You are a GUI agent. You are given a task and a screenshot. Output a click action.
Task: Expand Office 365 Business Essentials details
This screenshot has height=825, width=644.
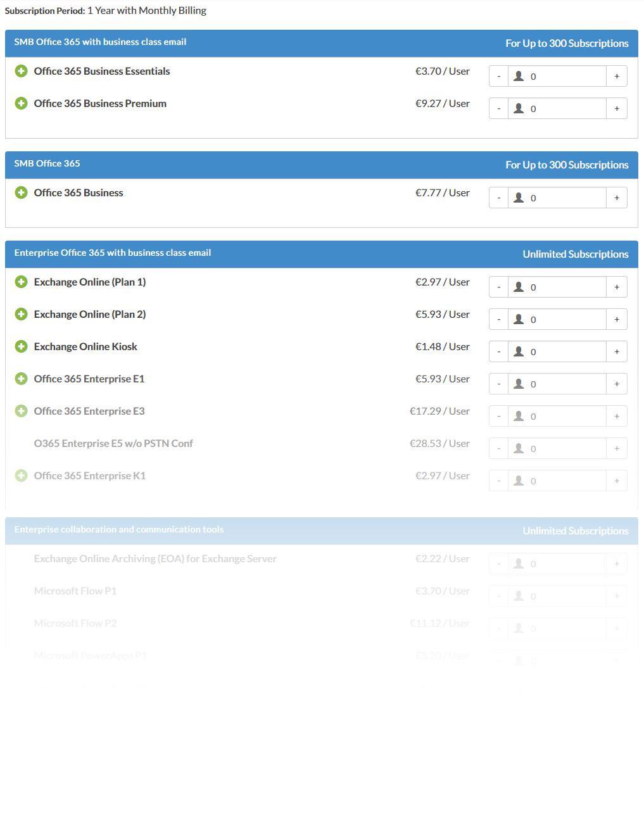coord(21,71)
